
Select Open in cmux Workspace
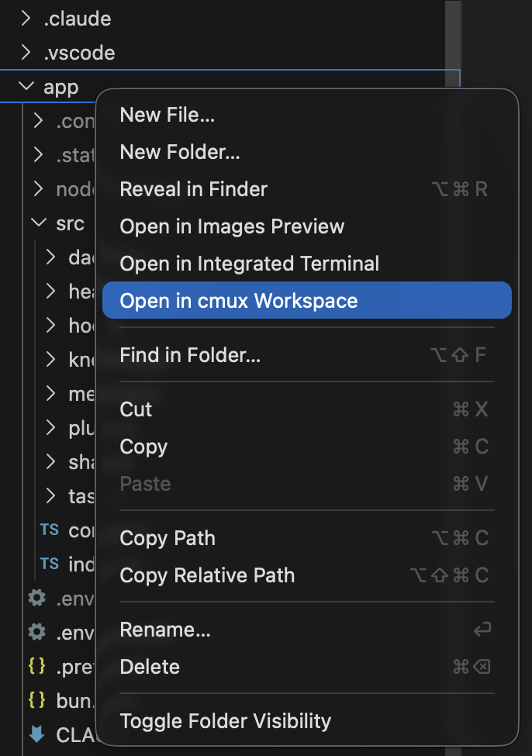[307, 300]
